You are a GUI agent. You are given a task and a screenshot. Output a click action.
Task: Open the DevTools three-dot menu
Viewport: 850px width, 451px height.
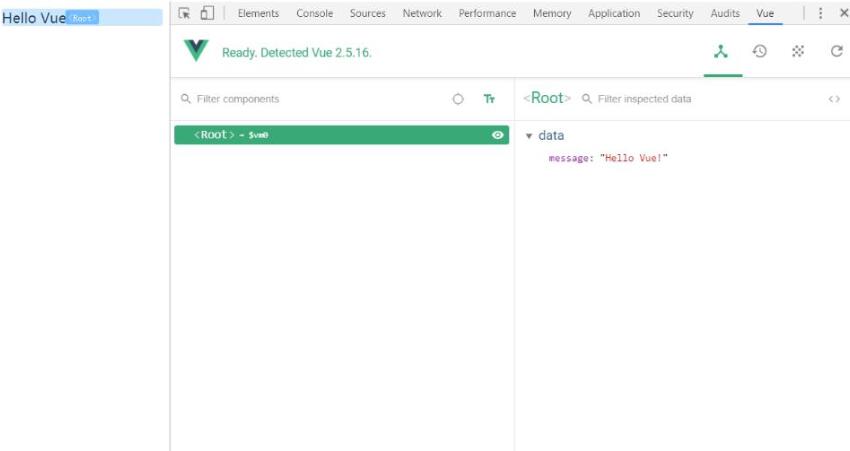(821, 13)
